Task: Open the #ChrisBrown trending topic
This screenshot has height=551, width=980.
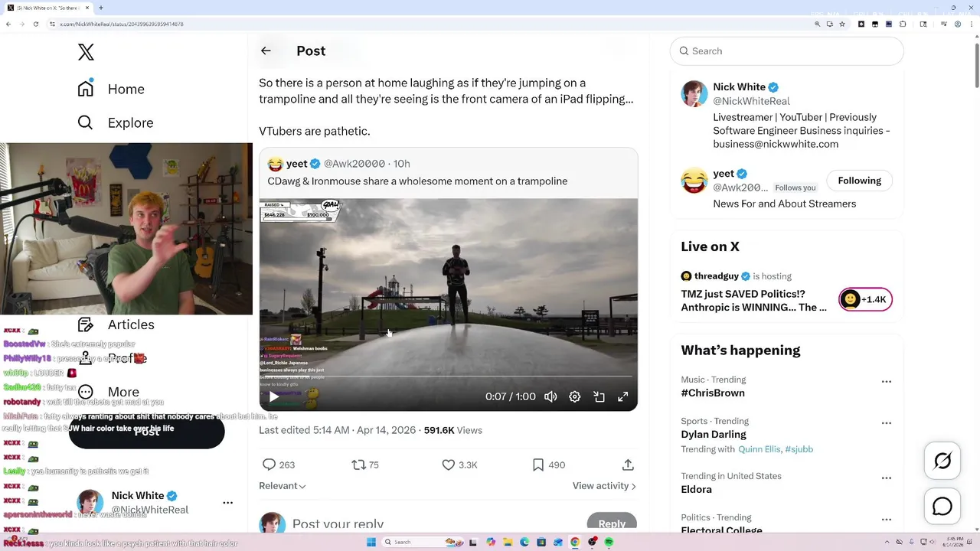Action: [713, 393]
